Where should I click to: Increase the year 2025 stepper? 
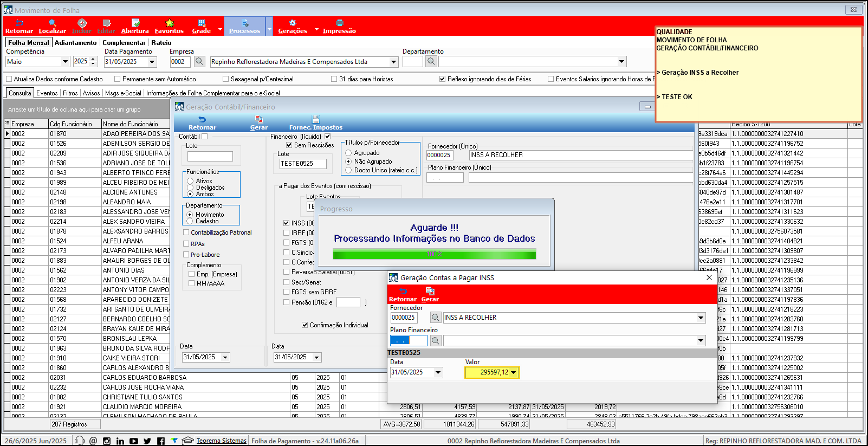[94, 59]
